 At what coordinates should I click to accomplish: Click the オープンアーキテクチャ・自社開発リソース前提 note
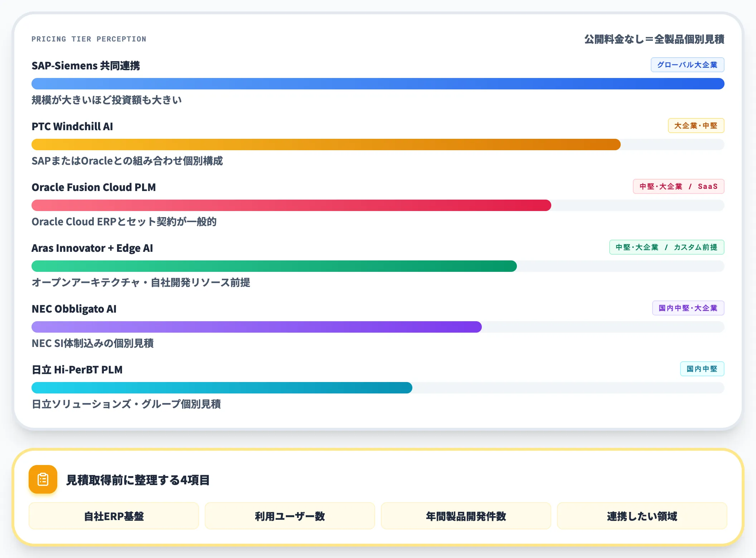click(x=141, y=283)
